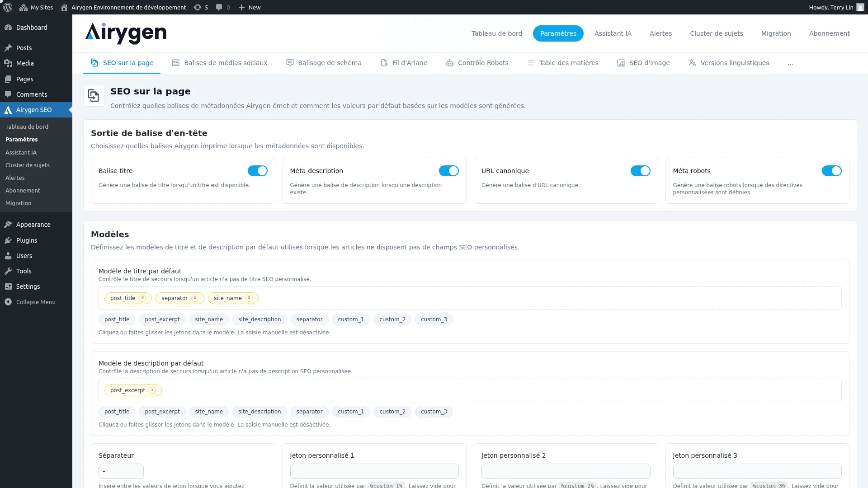
Task: Add custom_2 token to description template
Action: click(392, 412)
